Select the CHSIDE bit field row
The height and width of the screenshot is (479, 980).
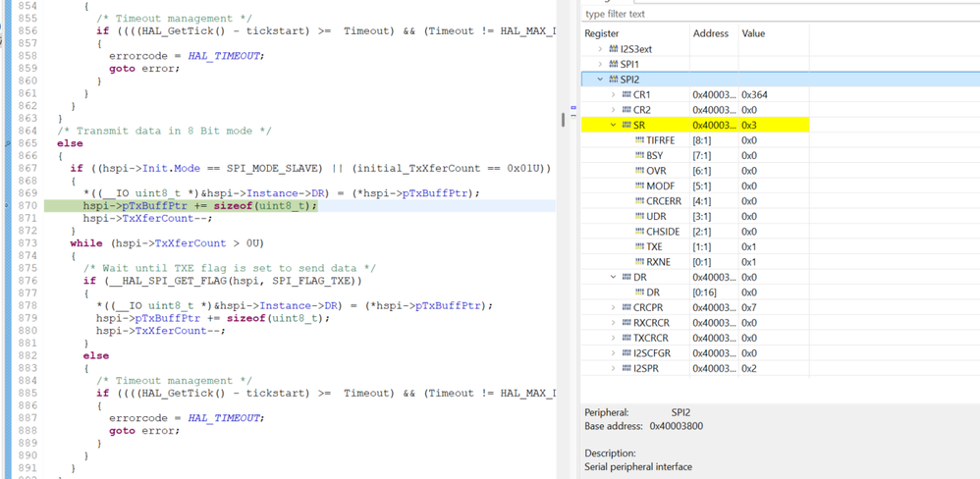695,232
